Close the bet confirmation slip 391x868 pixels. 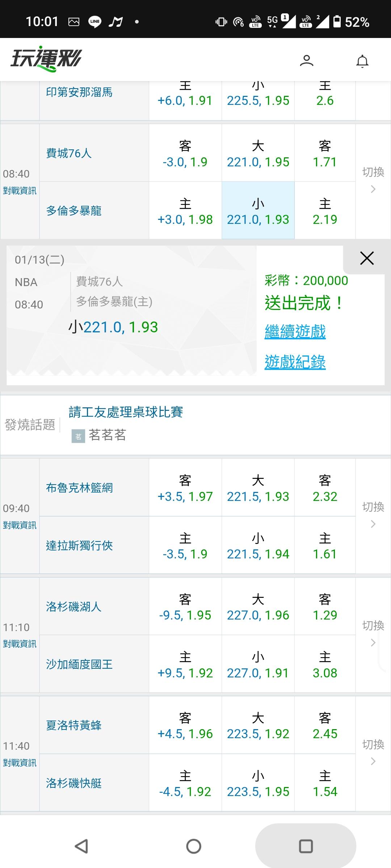[367, 258]
